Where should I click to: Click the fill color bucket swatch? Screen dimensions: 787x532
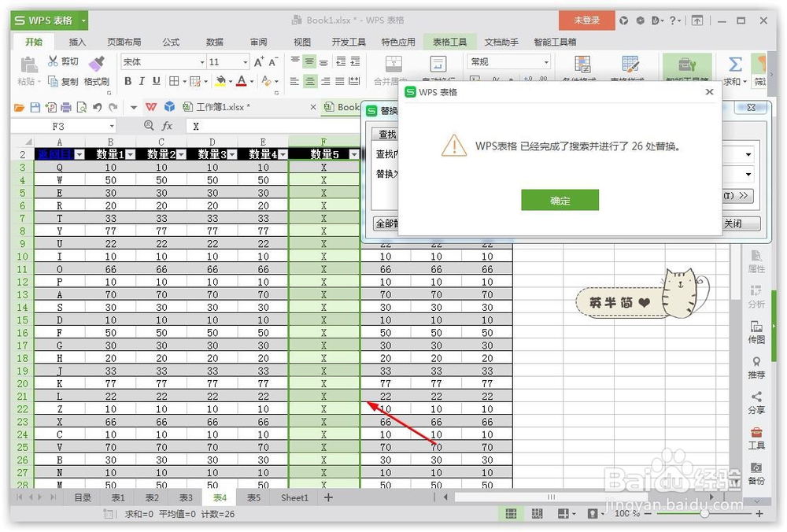click(x=220, y=81)
